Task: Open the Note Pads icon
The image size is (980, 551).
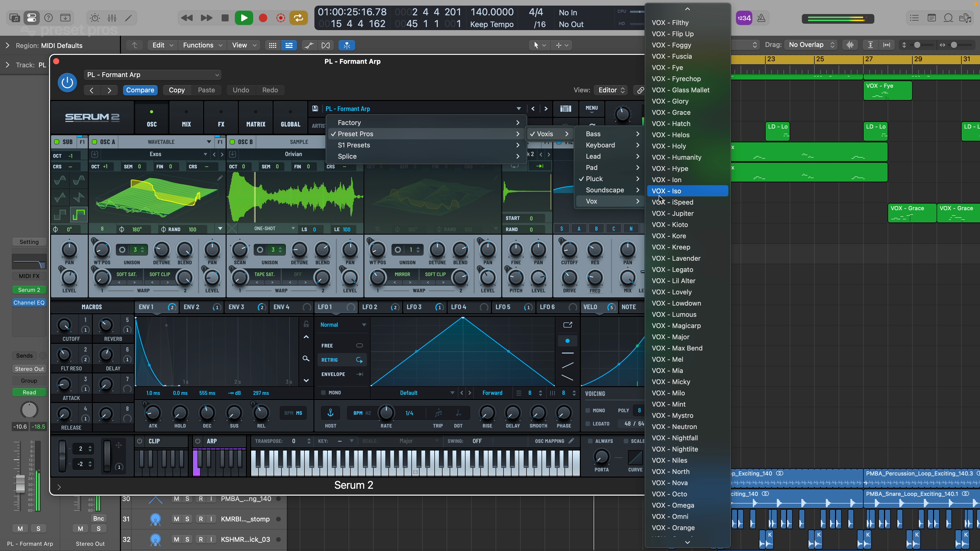Action: click(931, 18)
